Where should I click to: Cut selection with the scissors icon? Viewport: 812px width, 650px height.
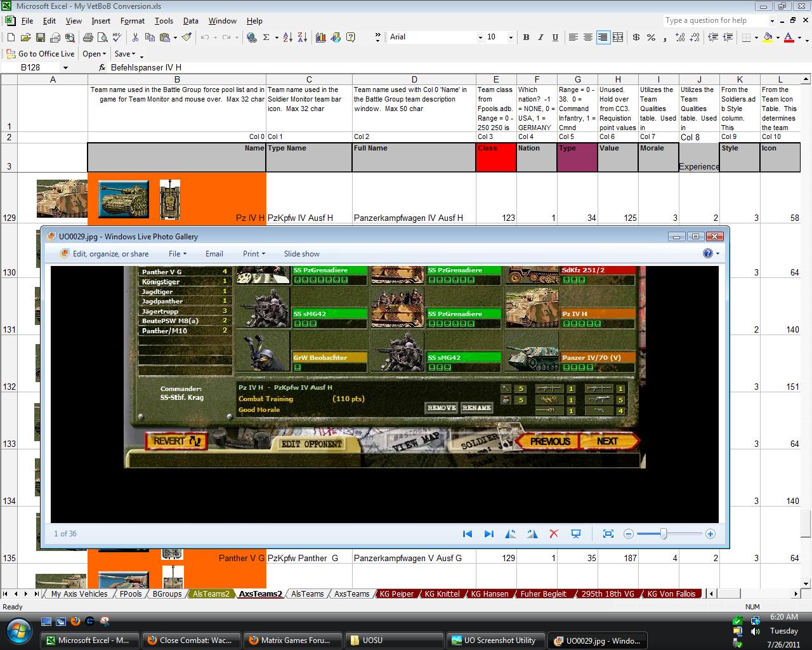(135, 37)
